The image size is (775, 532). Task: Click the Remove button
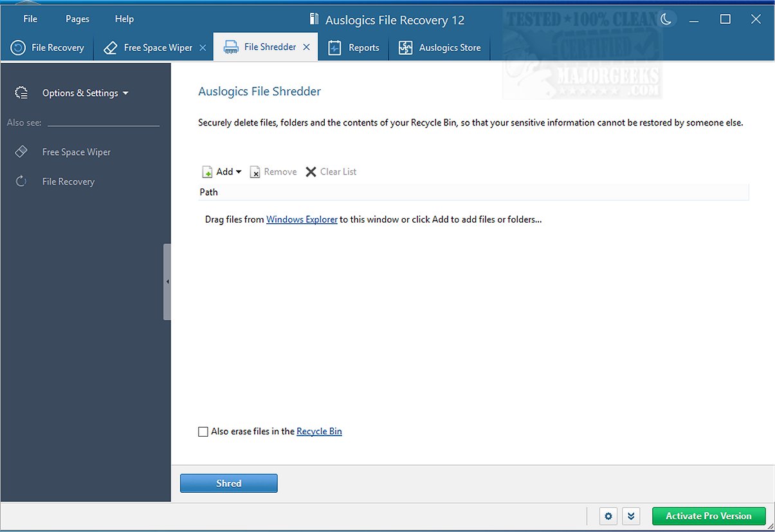coord(273,172)
